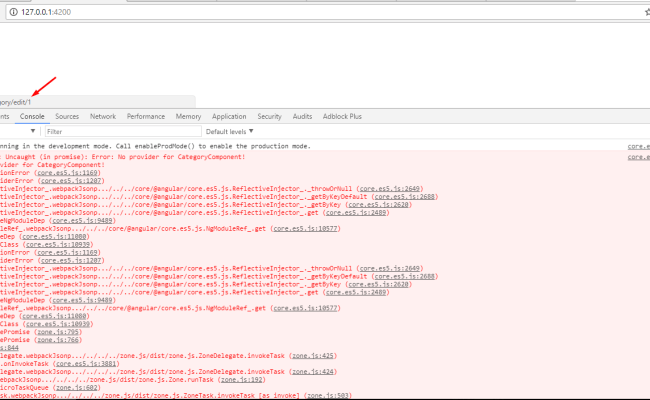Open the zone.js:602 link in TaskQueue row
The width and height of the screenshot is (650, 400).
77,388
